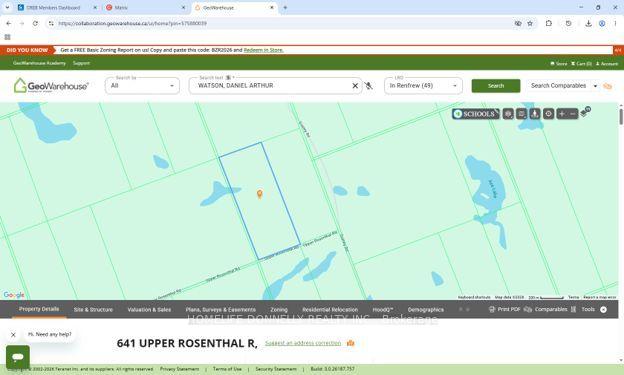Open the browser extensions puzzle icon

point(549,23)
